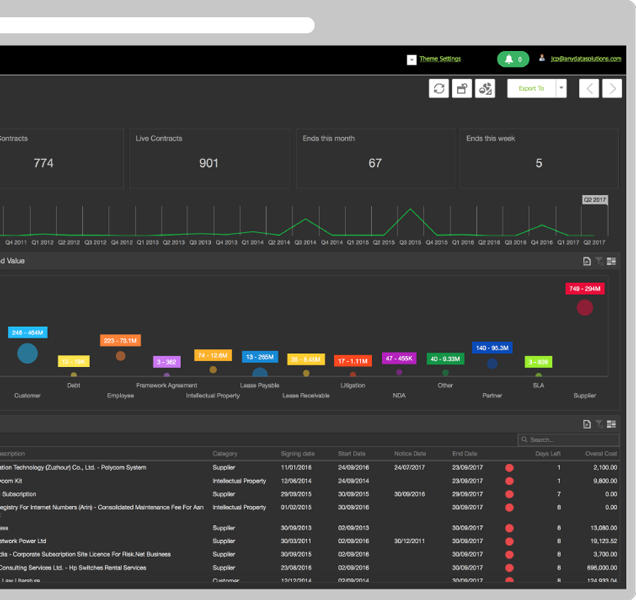Click the '223 - 73.1M' Employee label
The image size is (636, 600).
[120, 340]
